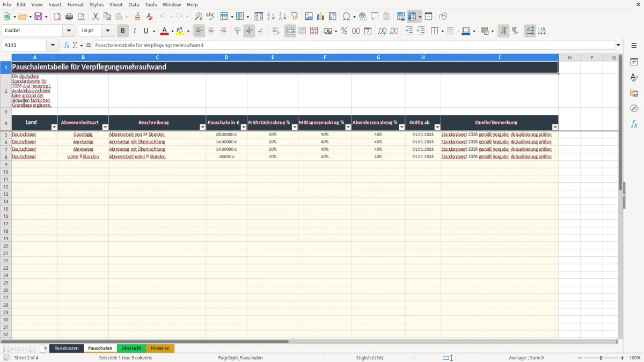Insert Comment speech bubble icon
Viewport: 644px width, 362px height.
(375, 17)
